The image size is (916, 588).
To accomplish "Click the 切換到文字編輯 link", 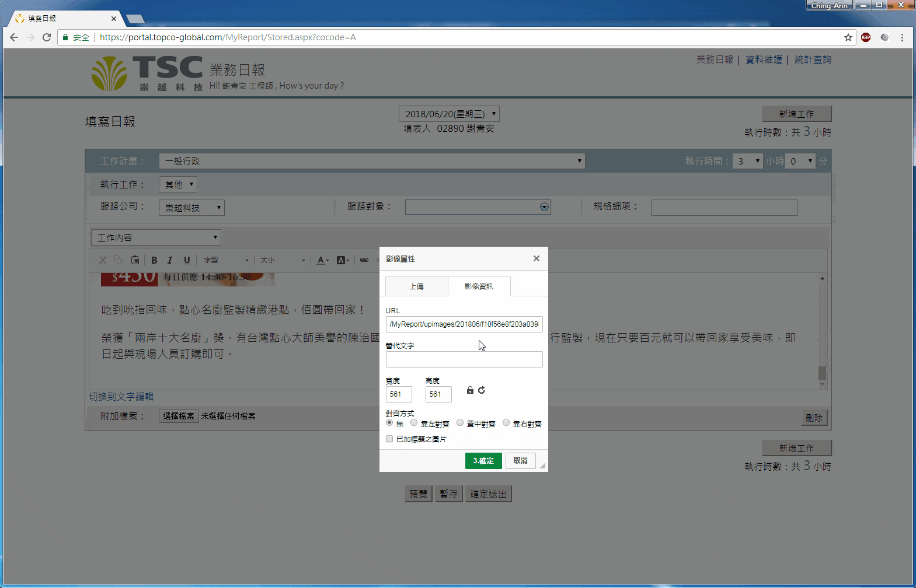I will click(x=121, y=397).
